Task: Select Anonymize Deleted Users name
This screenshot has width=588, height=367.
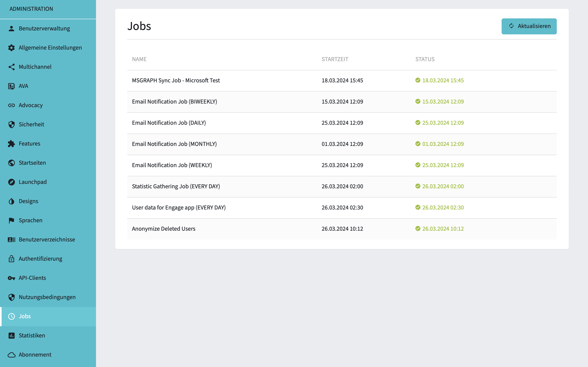Action: point(163,229)
